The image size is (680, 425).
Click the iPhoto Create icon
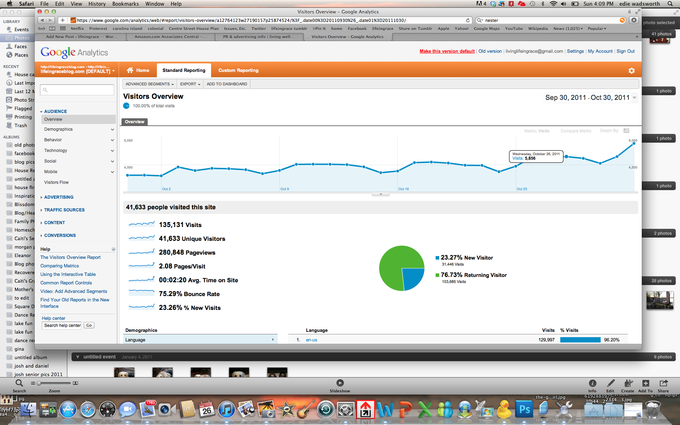(628, 383)
